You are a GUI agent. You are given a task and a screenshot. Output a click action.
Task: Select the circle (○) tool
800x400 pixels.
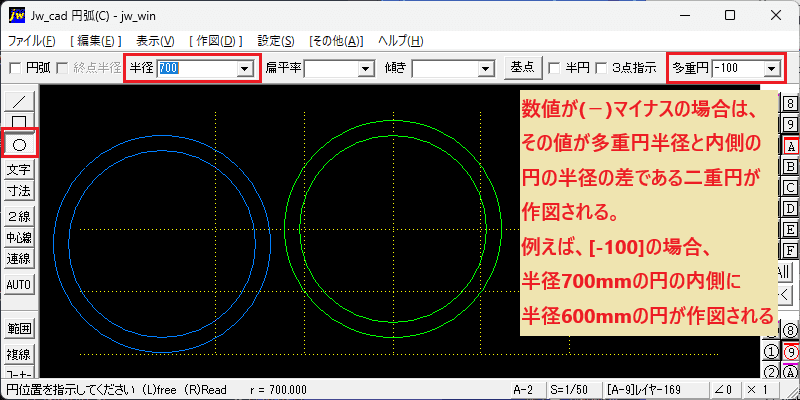[19, 144]
